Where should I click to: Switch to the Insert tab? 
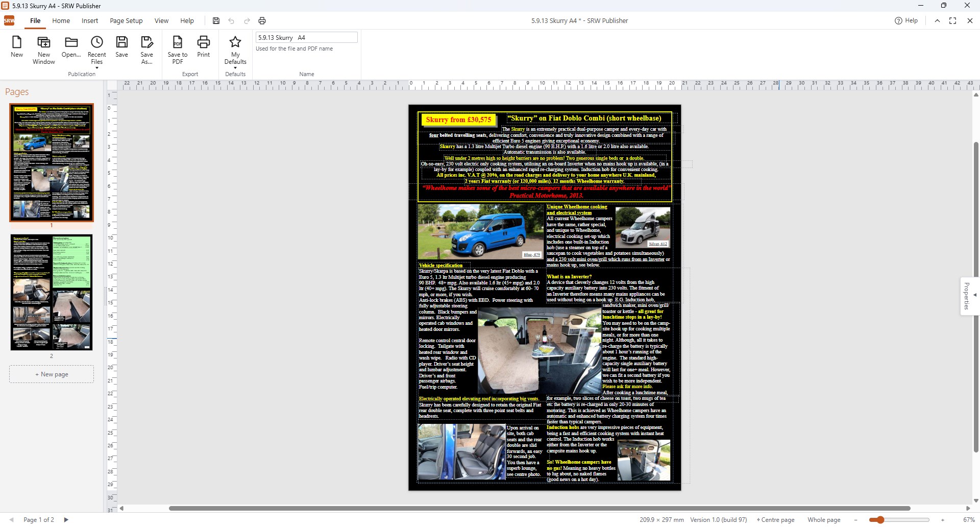click(90, 21)
